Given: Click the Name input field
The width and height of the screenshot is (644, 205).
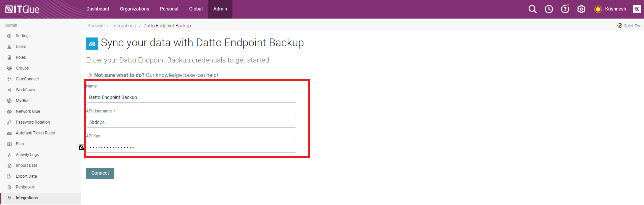Looking at the screenshot, I should coord(191,97).
